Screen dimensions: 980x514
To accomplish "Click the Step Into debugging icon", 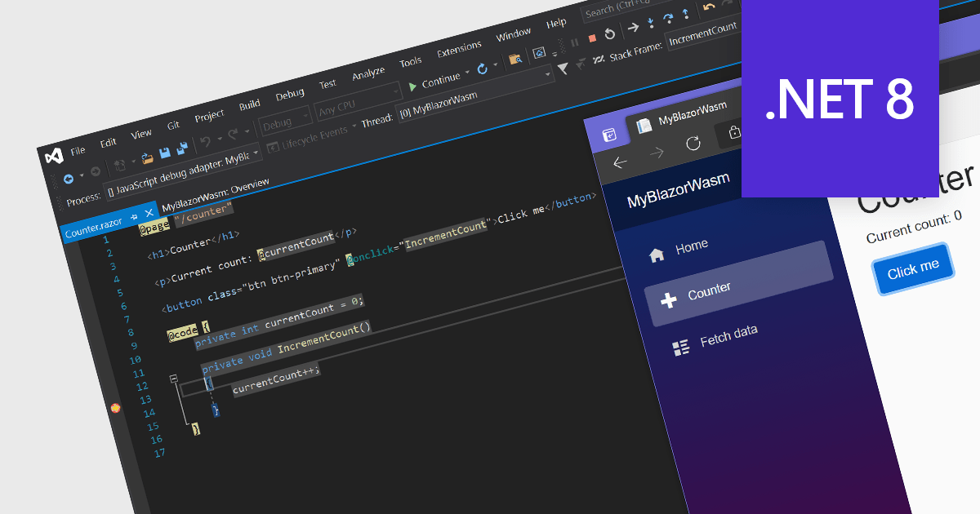I will pos(651,24).
